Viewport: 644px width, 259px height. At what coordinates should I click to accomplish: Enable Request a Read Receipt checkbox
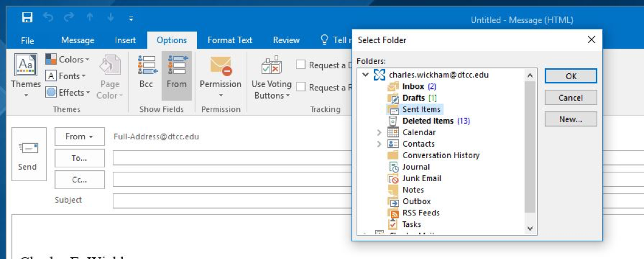(301, 87)
